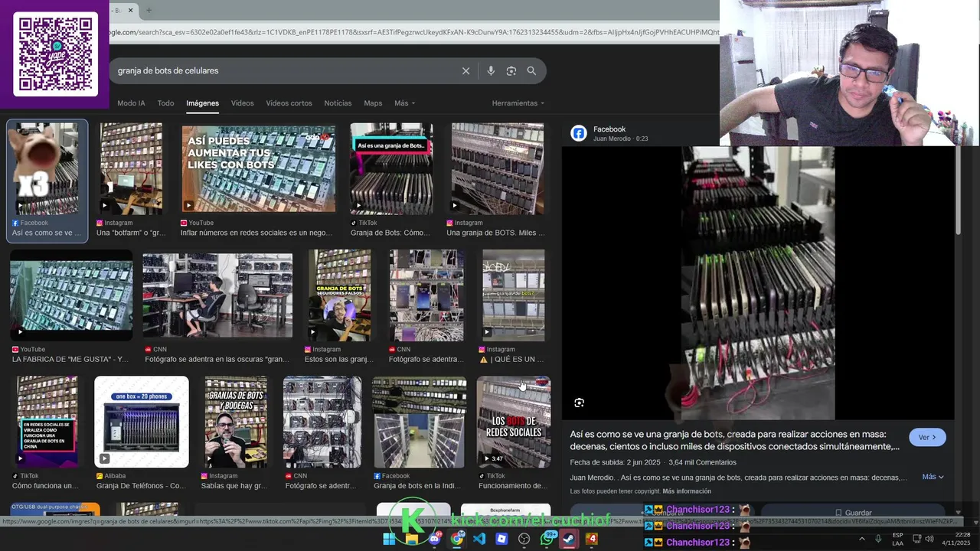The height and width of the screenshot is (551, 980).
Task: Click the Facebook logo in the preview panel
Action: (579, 133)
